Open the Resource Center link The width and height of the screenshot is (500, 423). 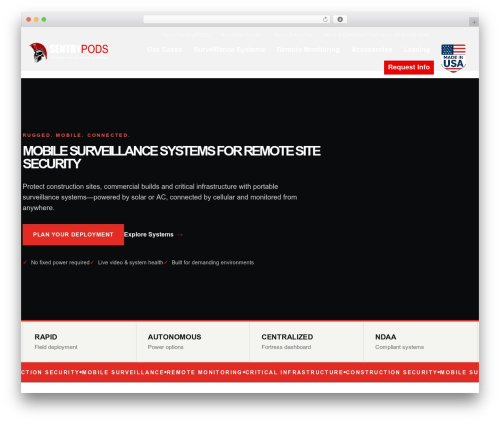point(241,35)
